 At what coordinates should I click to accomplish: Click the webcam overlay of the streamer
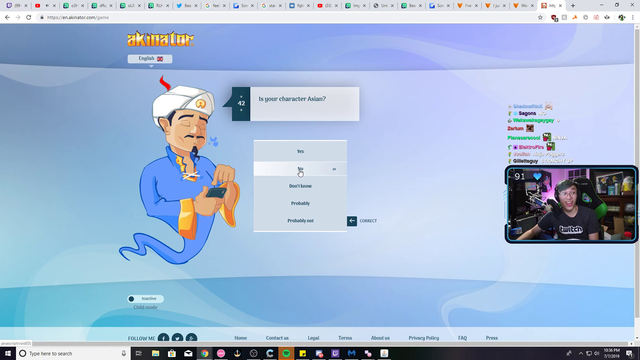[x=571, y=204]
